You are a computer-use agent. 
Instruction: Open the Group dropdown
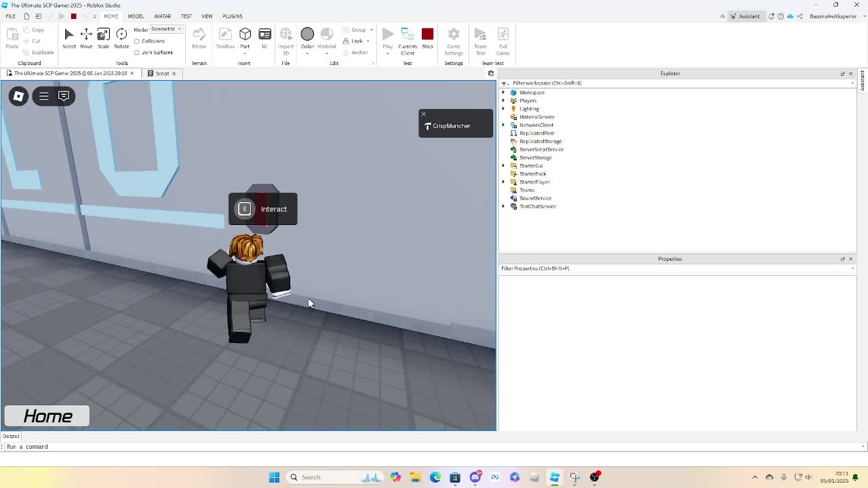click(x=358, y=30)
